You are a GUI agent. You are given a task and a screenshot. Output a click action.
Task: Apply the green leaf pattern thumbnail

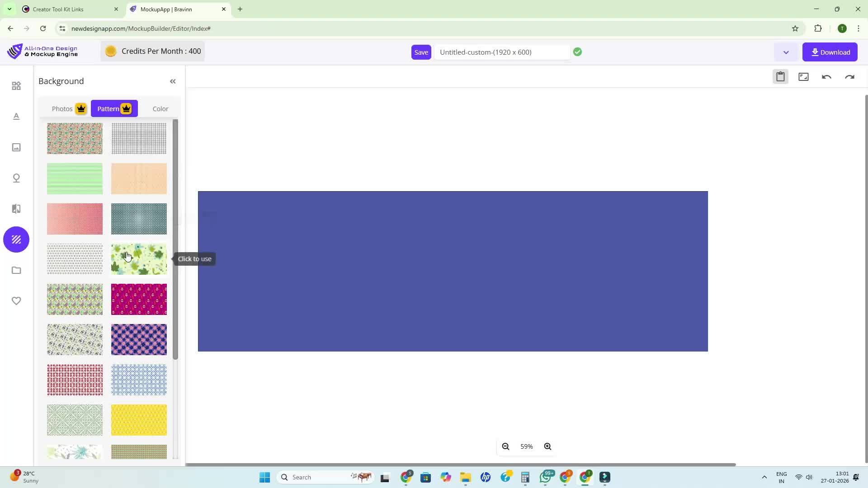tap(139, 259)
